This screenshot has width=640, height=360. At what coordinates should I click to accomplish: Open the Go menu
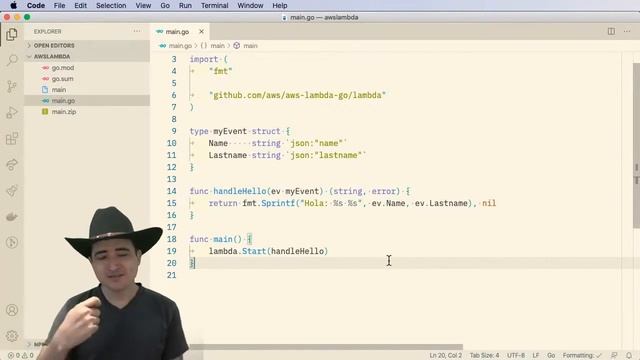(x=165, y=5)
